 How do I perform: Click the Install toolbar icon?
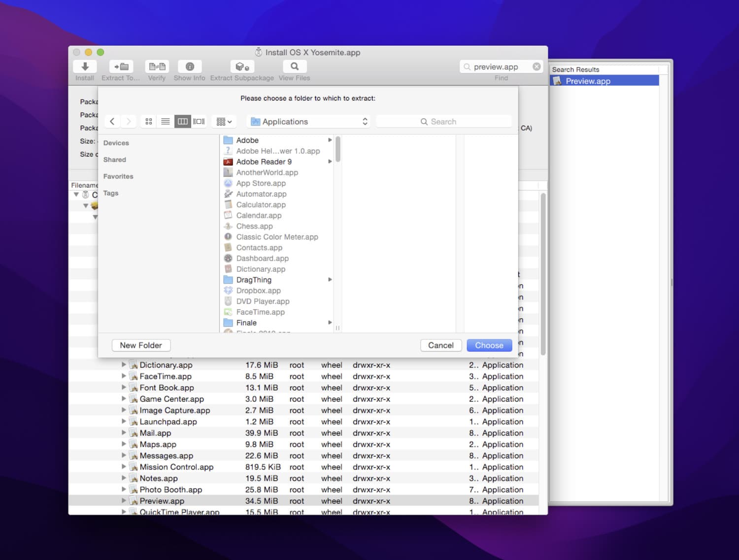point(85,66)
